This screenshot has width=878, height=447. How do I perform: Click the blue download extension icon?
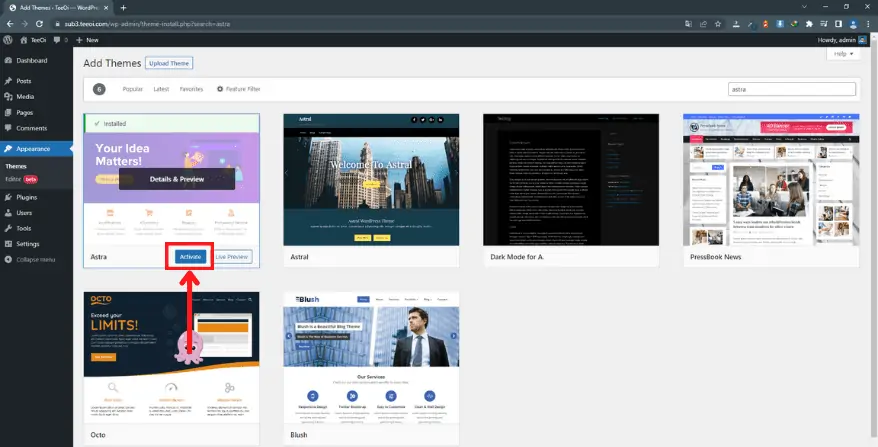coord(779,24)
